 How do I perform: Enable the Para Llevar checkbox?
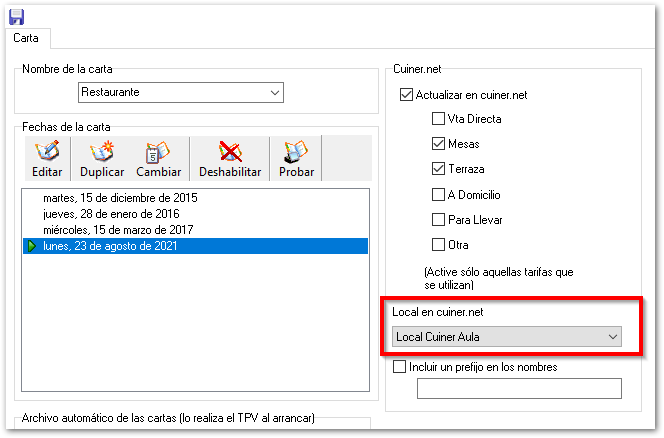[438, 219]
